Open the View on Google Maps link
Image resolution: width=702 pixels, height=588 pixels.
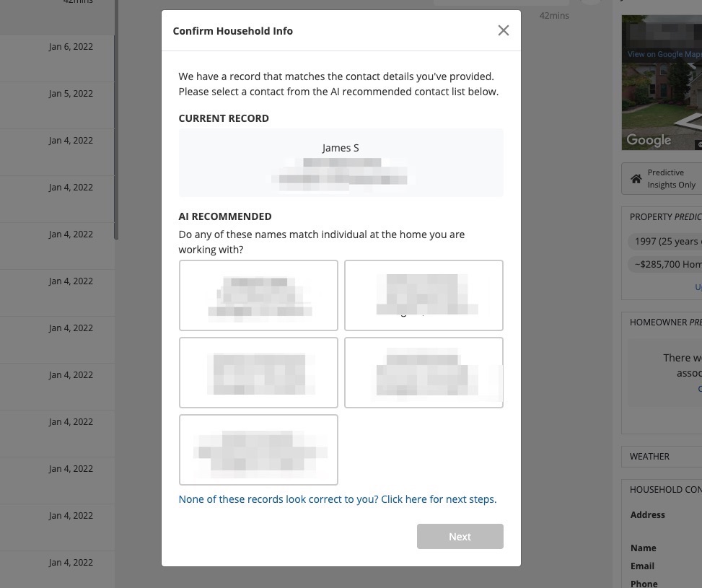click(664, 54)
